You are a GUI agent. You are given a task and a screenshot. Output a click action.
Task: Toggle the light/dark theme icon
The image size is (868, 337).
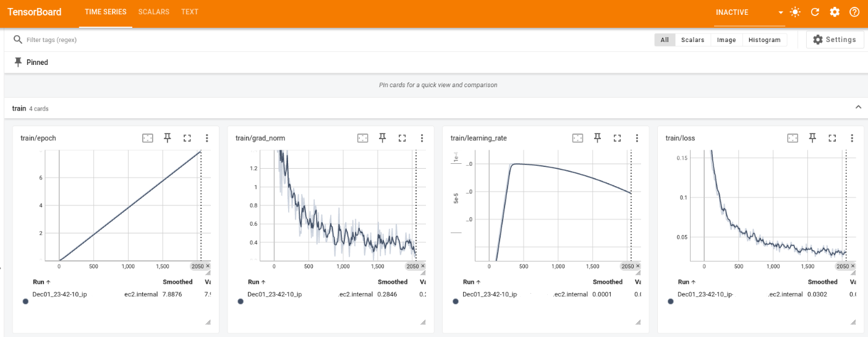795,12
